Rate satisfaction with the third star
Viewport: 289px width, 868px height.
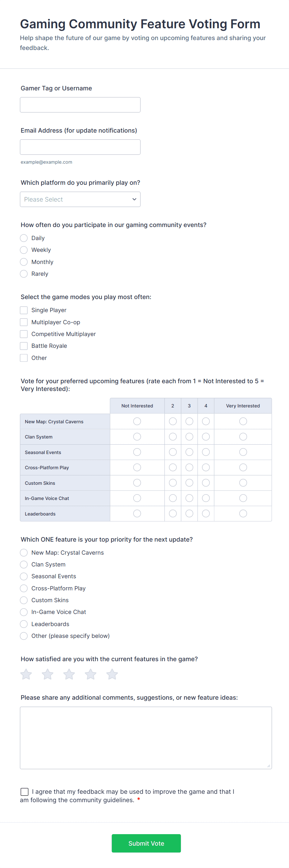tap(69, 674)
